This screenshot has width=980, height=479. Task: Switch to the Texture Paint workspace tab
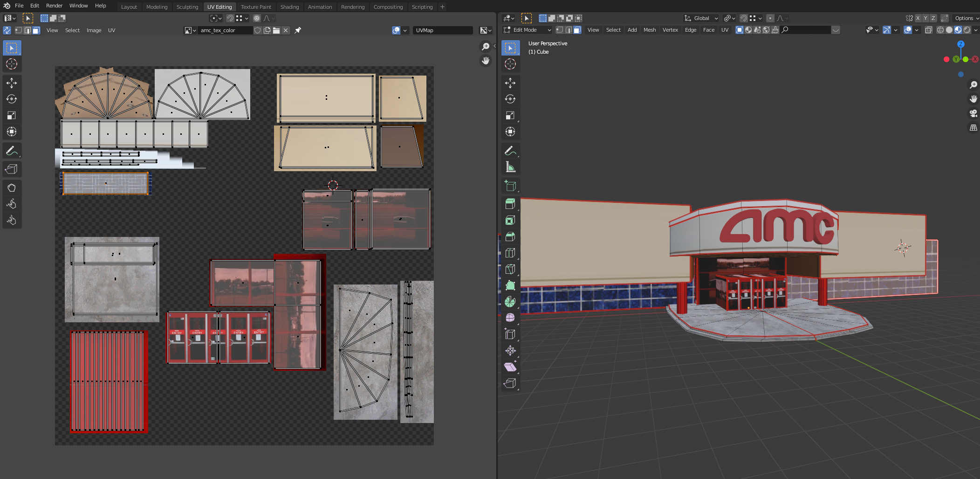(256, 7)
